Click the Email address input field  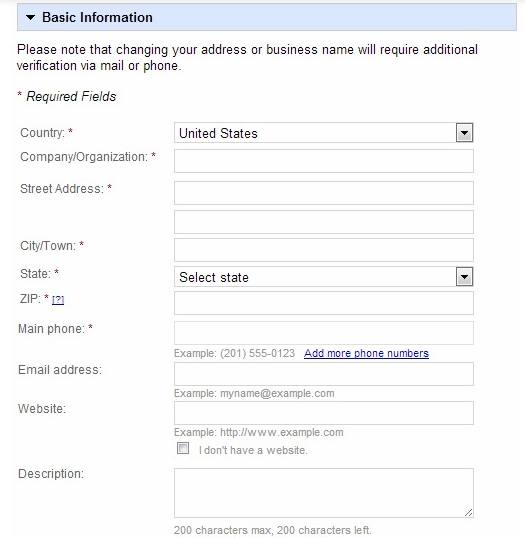324,374
